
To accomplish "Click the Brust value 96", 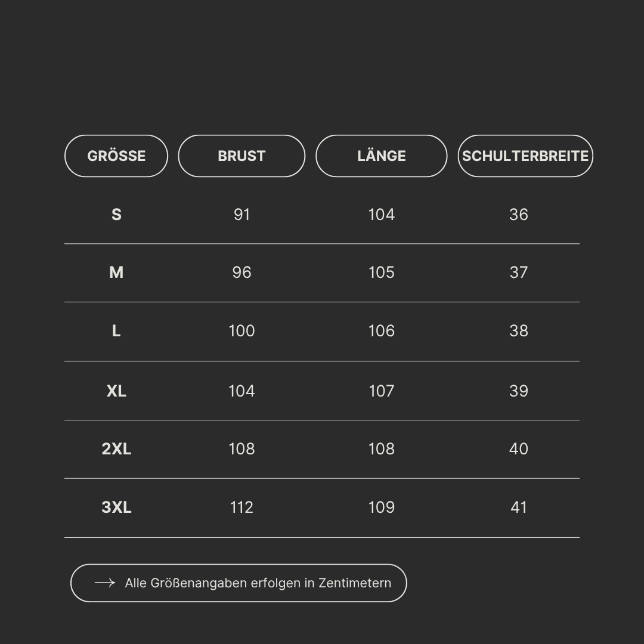I will (241, 273).
